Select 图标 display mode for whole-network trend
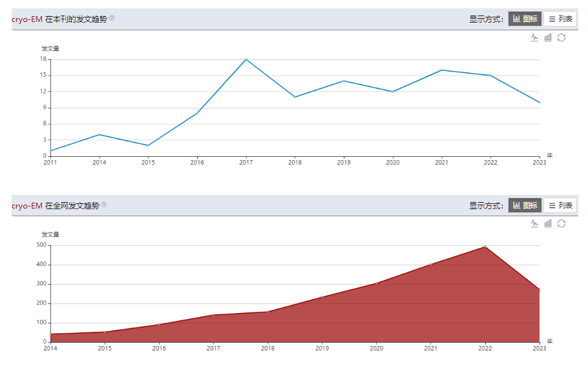588x366 pixels. (525, 205)
